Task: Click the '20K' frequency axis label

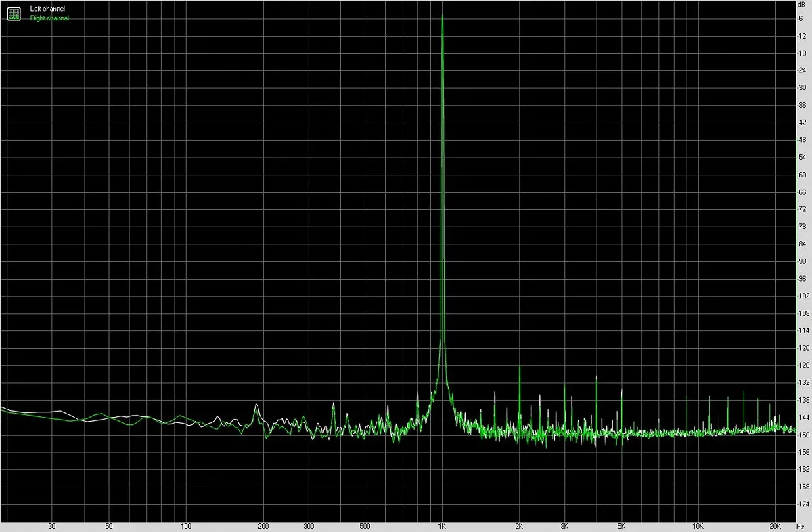Action: pyautogui.click(x=775, y=526)
